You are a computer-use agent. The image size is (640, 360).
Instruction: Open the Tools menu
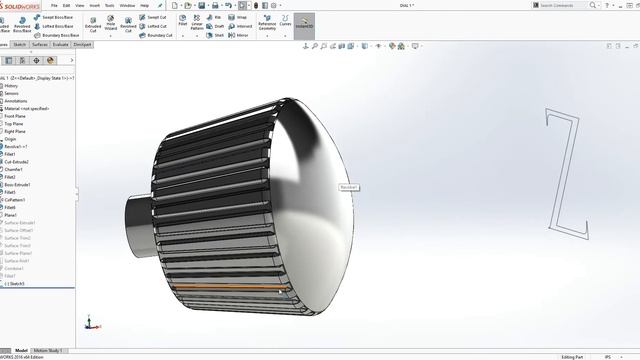[x=110, y=6]
